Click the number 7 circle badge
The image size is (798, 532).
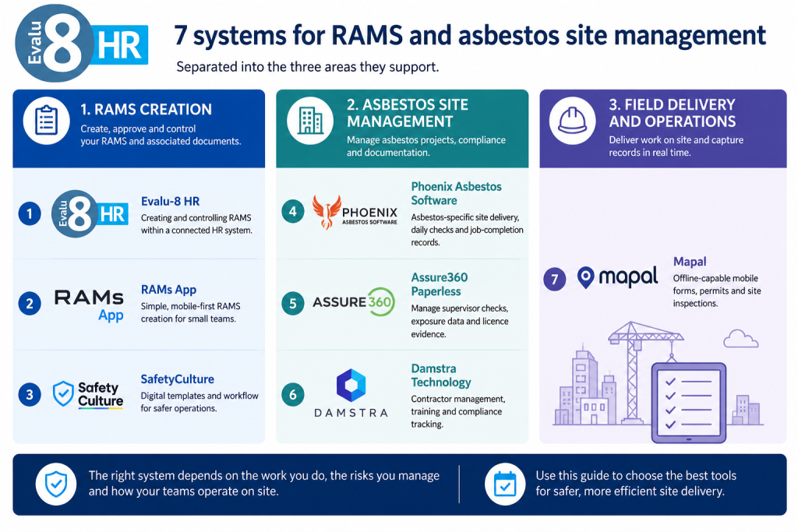point(555,279)
